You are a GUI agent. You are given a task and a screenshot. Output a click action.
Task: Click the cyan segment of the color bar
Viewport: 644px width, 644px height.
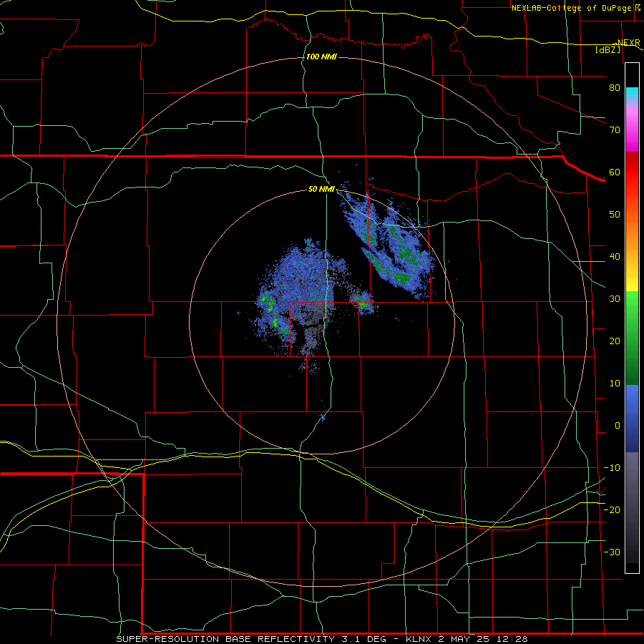pyautogui.click(x=632, y=94)
